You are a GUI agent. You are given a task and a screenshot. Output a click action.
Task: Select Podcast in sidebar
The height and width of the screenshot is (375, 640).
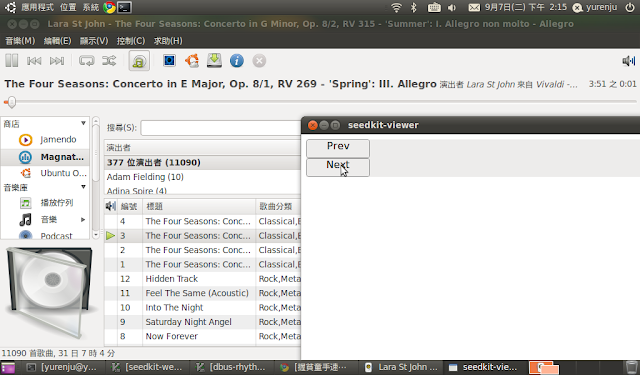[x=45, y=235]
